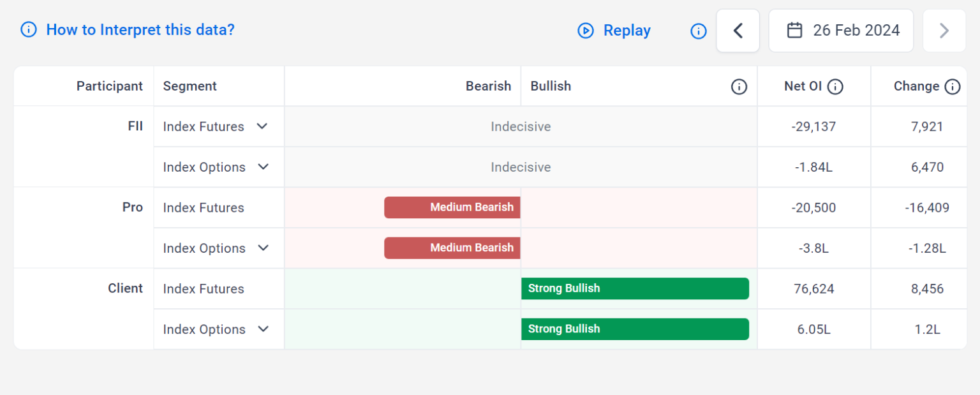Open the Pro Index Options dropdown

tap(262, 248)
